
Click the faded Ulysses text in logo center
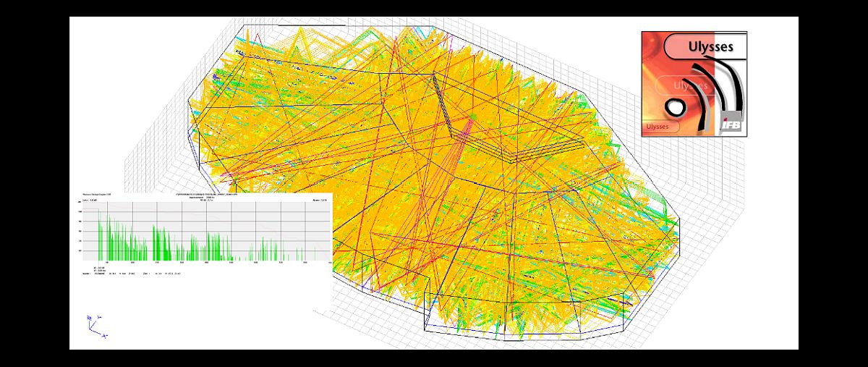(690, 85)
